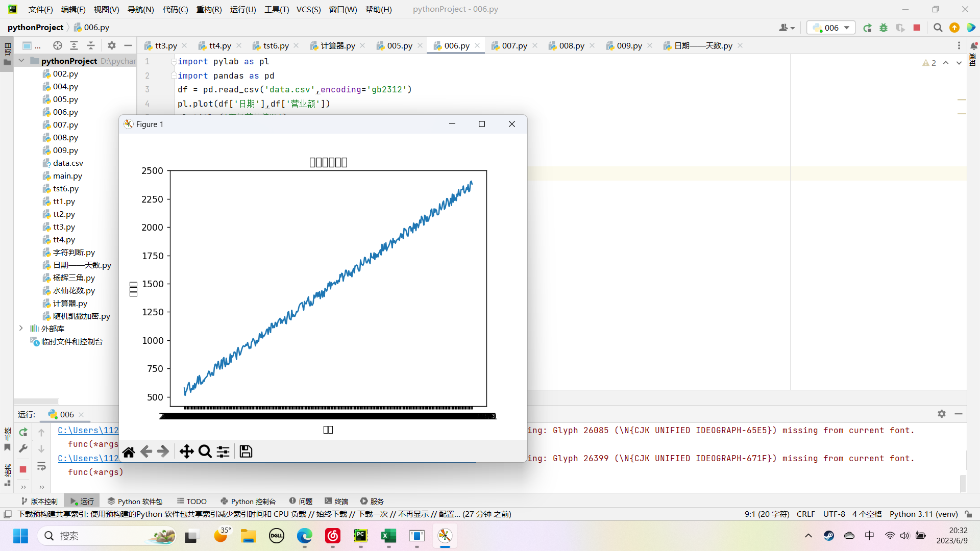Open the Python 控制台 tool window
This screenshot has height=551, width=980.
tap(248, 501)
